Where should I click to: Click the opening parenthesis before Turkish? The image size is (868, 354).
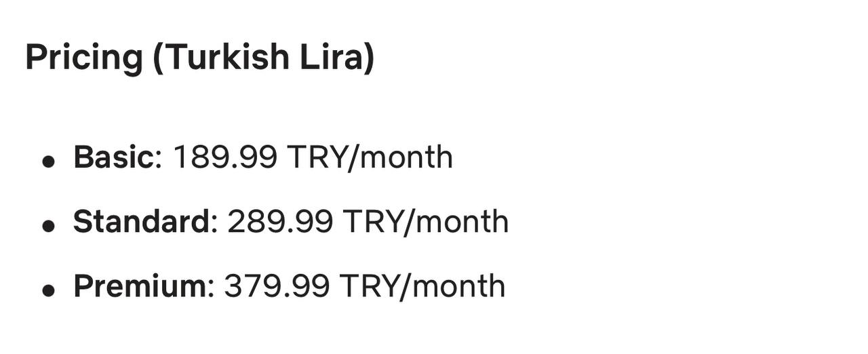coord(158,58)
